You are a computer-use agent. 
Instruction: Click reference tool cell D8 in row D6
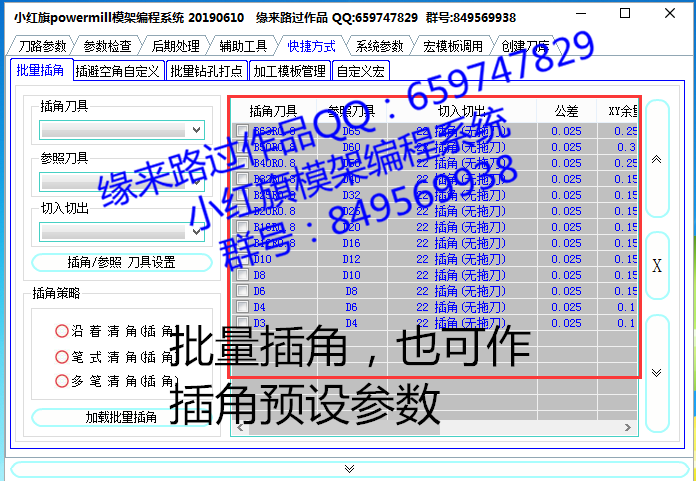click(352, 291)
